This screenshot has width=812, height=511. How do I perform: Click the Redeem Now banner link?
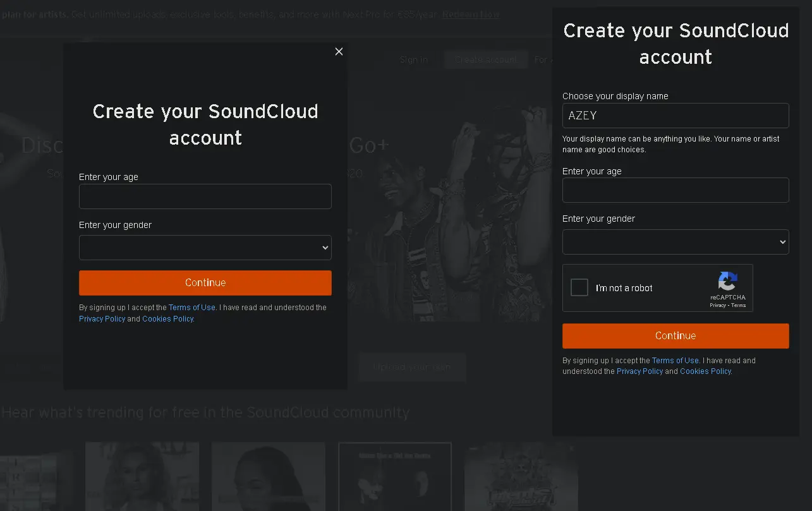pyautogui.click(x=471, y=15)
